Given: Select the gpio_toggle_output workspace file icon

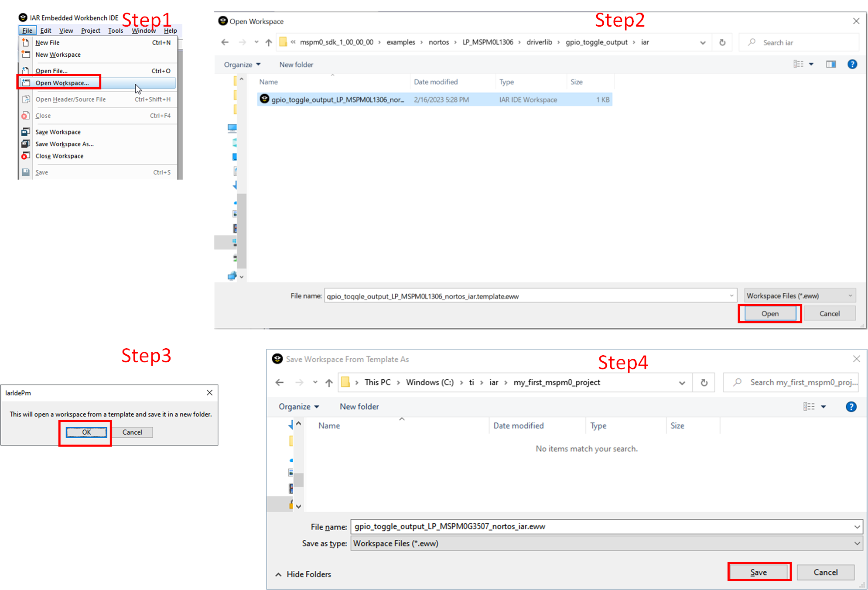Looking at the screenshot, I should coord(264,99).
